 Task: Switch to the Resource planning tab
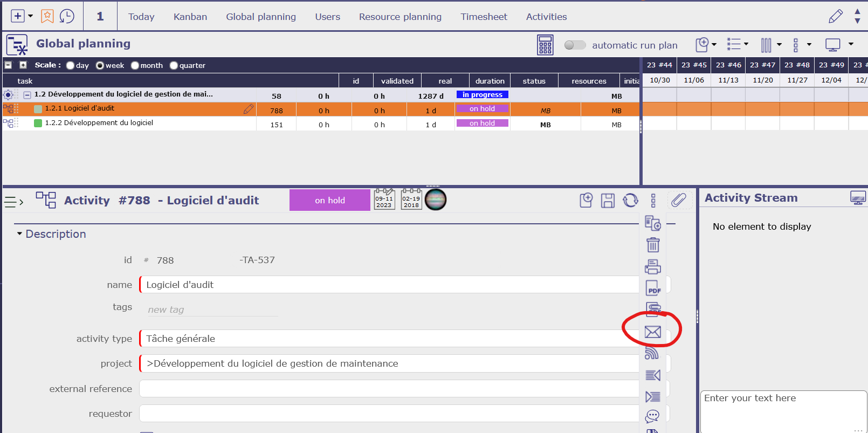[x=400, y=17]
